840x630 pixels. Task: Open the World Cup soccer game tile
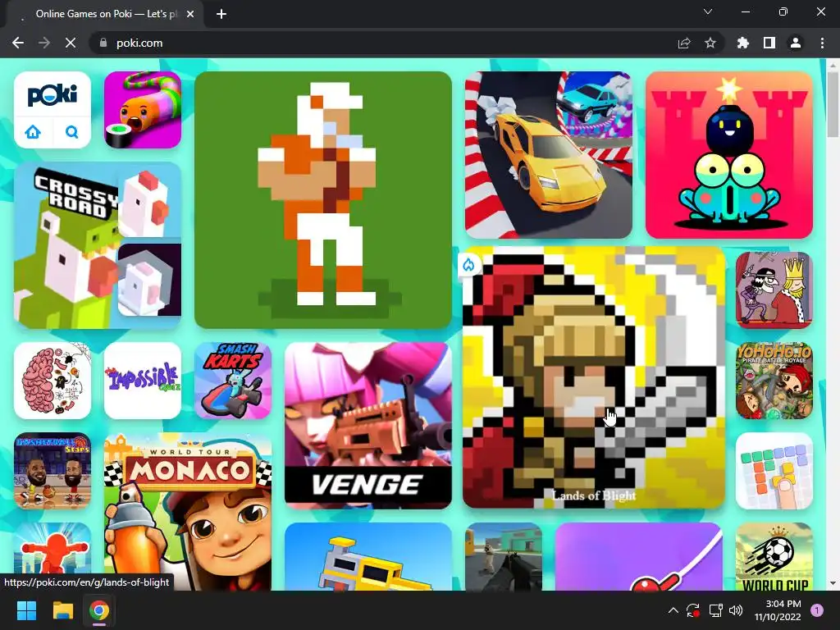click(774, 556)
